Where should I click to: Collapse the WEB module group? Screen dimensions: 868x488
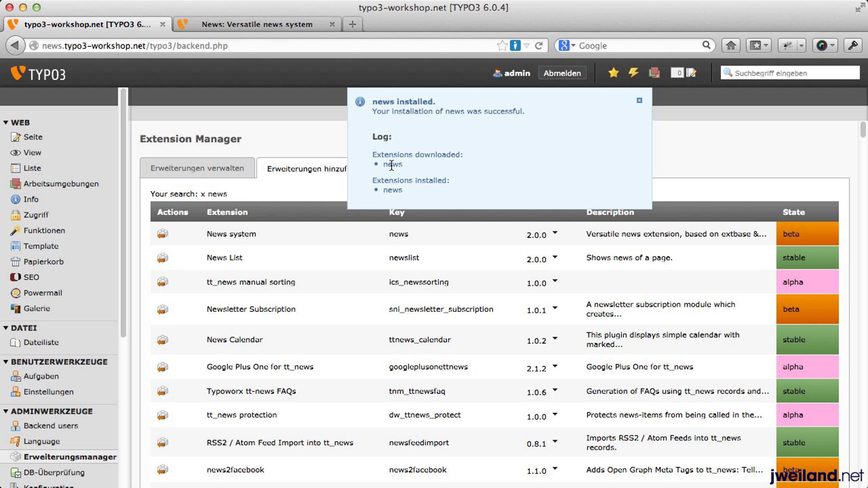(x=6, y=123)
